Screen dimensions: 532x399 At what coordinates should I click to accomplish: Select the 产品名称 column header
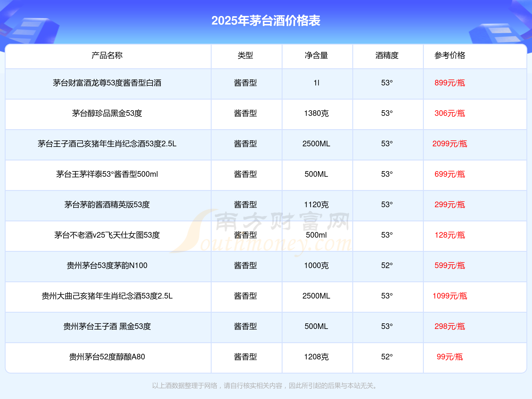pyautogui.click(x=107, y=55)
